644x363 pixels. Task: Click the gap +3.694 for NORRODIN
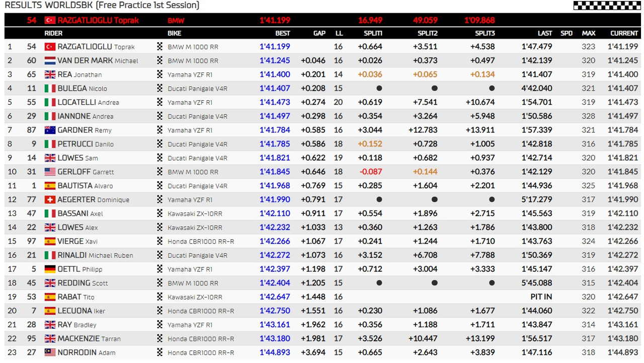(x=313, y=352)
